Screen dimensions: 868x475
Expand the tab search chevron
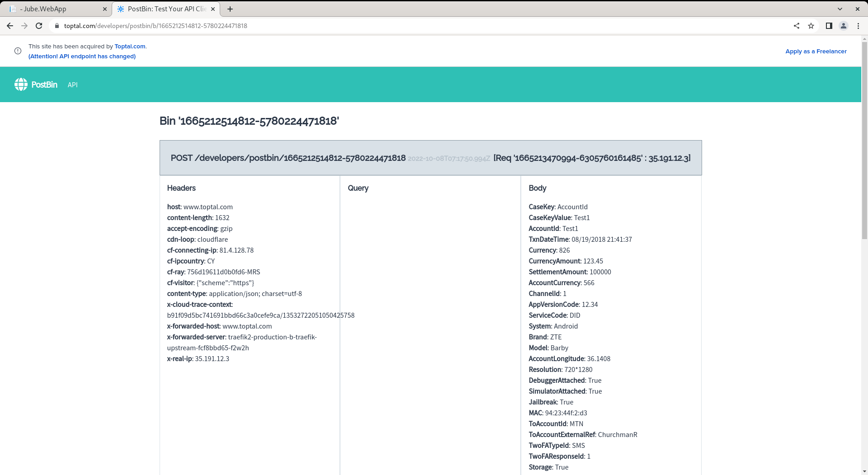click(840, 9)
